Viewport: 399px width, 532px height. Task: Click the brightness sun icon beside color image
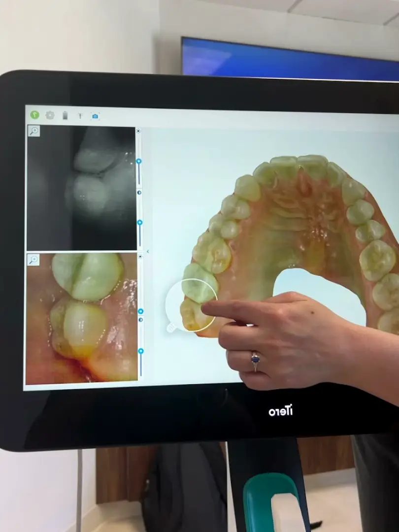[140, 257]
